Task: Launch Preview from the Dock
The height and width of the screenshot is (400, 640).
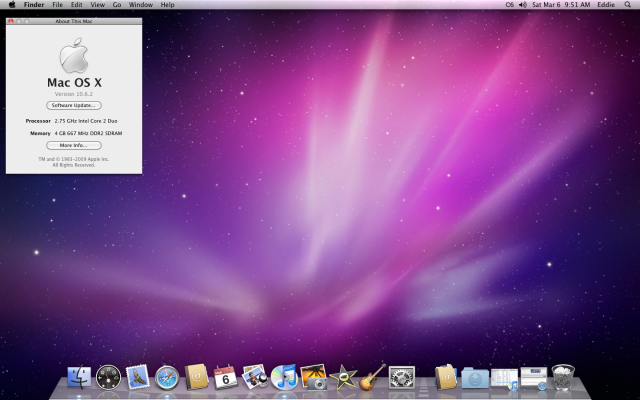Action: point(255,376)
